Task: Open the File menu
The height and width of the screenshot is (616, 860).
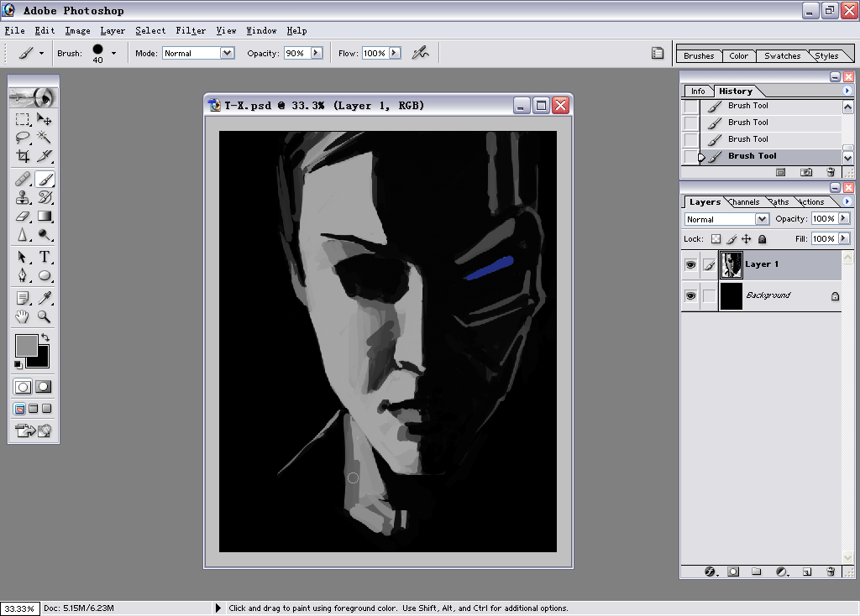Action: [x=15, y=31]
